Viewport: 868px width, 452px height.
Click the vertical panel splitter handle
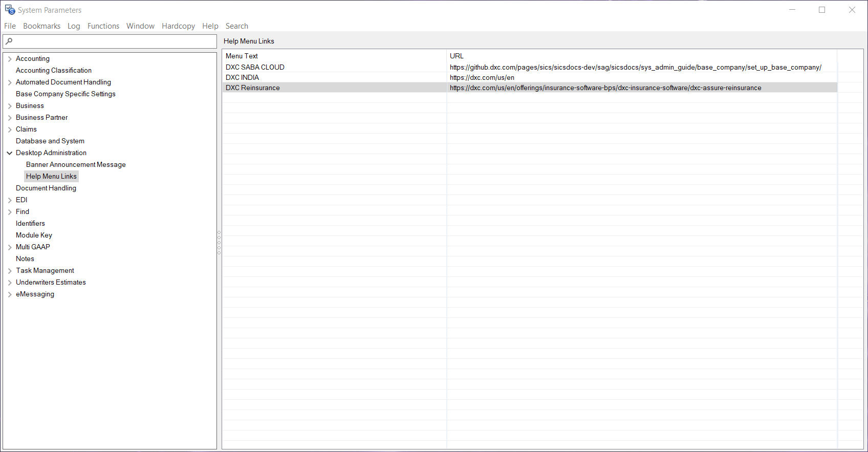219,243
